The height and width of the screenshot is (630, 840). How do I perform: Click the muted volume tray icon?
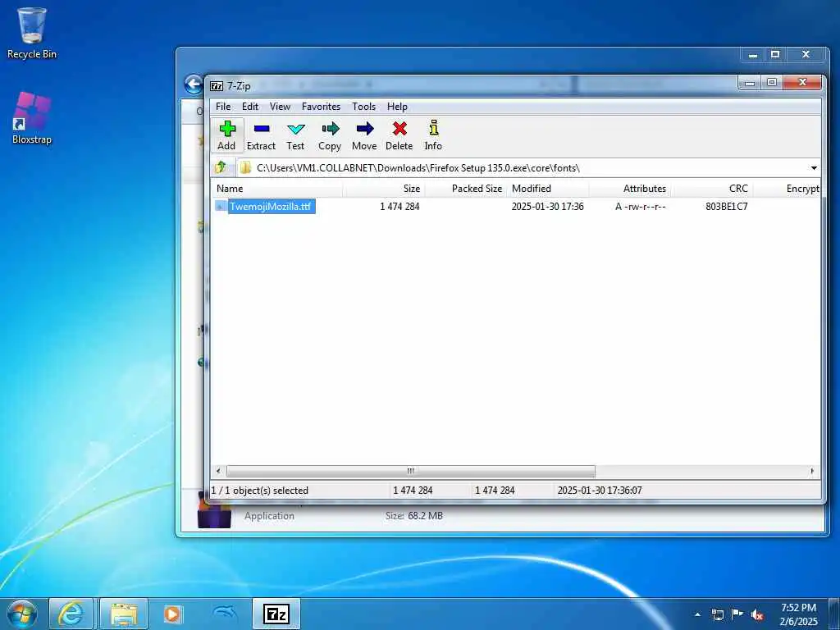[757, 614]
